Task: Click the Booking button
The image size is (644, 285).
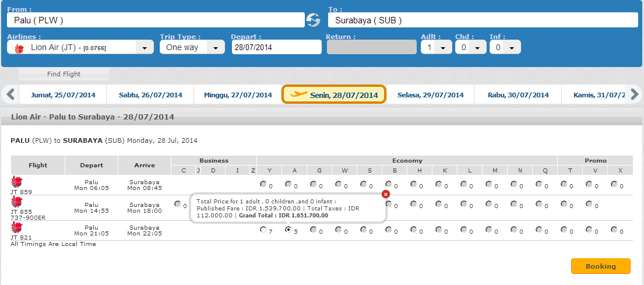Action: coord(600,266)
